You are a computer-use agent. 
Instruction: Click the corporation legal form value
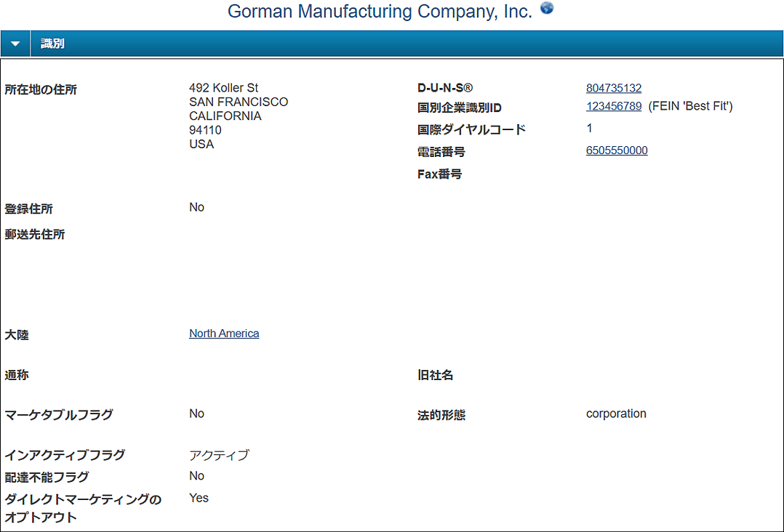tap(616, 414)
